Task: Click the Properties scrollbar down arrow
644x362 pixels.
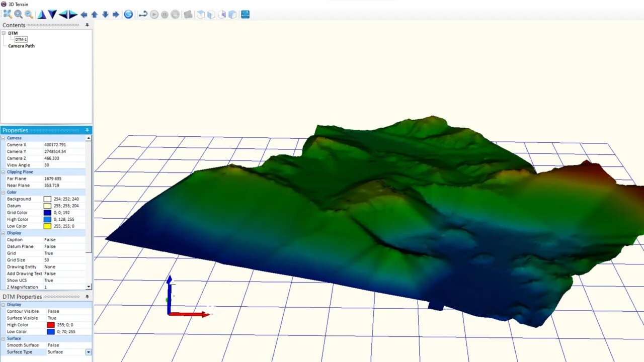Action: pyautogui.click(x=89, y=287)
